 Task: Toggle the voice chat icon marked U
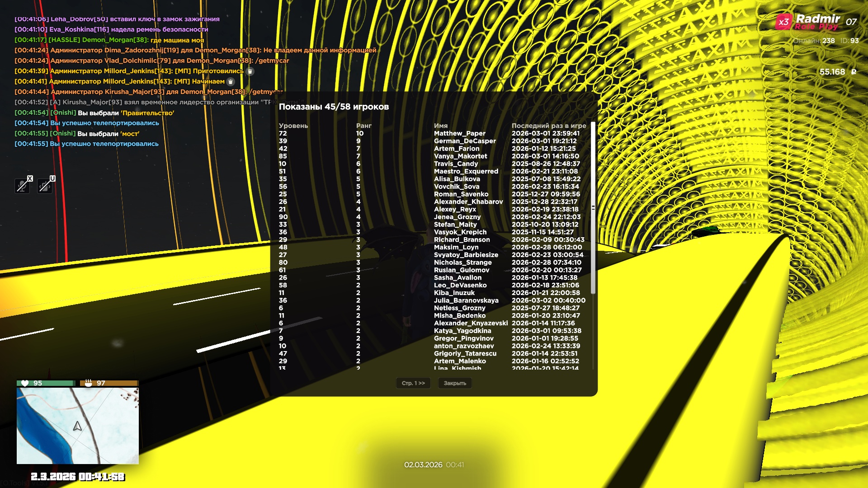(45, 185)
